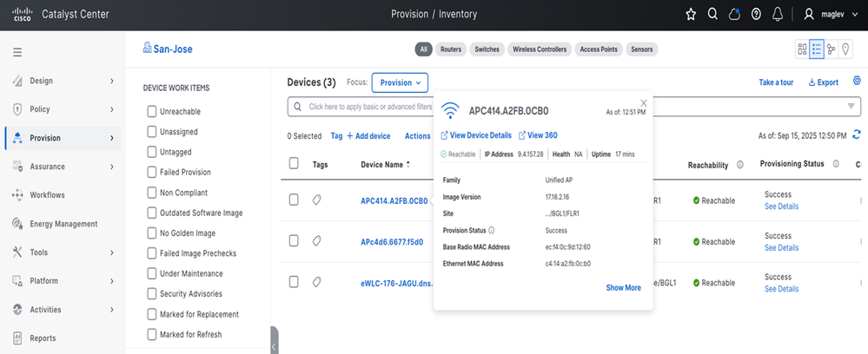This screenshot has height=354, width=868.
Task: Check the No Golden Image filter
Action: (x=152, y=233)
